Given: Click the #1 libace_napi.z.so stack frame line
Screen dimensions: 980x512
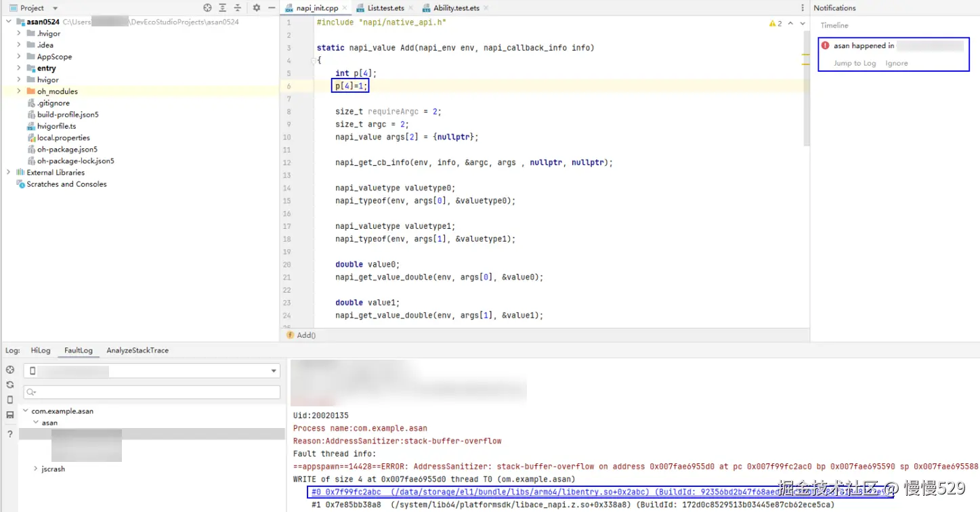Looking at the screenshot, I should pyautogui.click(x=573, y=505).
